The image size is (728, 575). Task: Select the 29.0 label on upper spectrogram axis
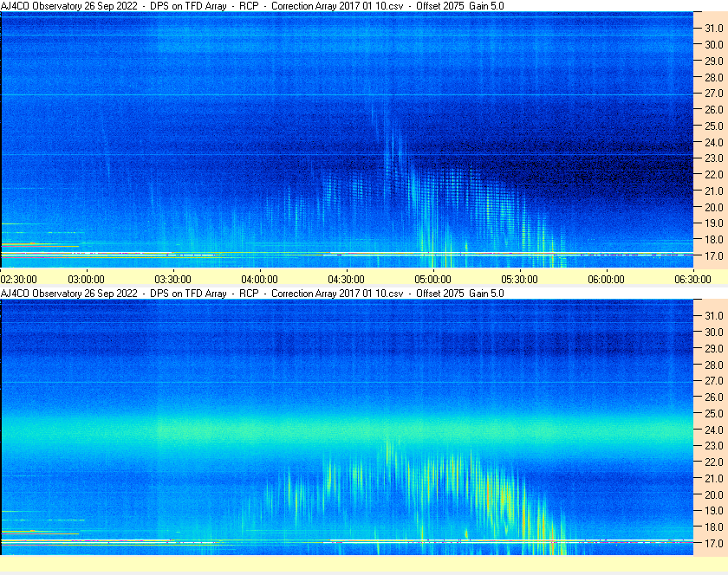click(x=714, y=61)
